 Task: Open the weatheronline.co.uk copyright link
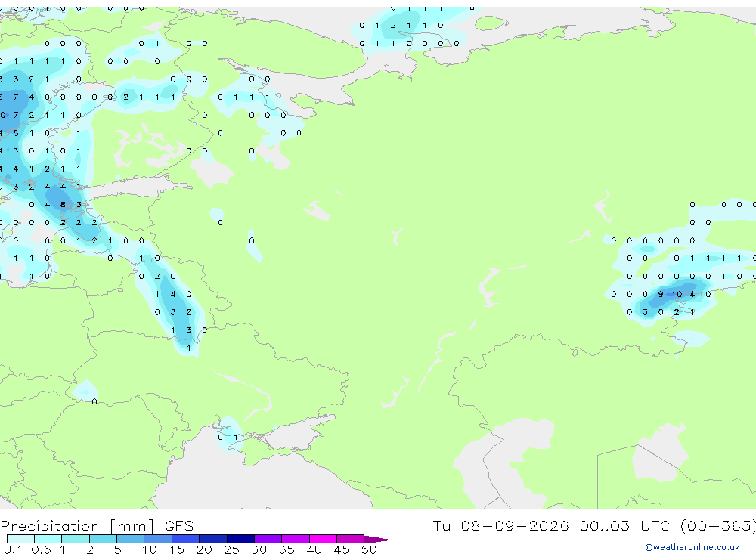point(692,547)
